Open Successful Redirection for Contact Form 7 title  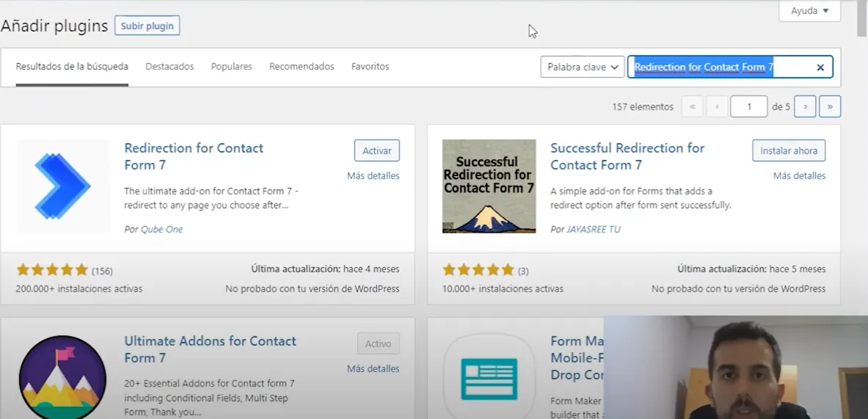pyautogui.click(x=627, y=156)
